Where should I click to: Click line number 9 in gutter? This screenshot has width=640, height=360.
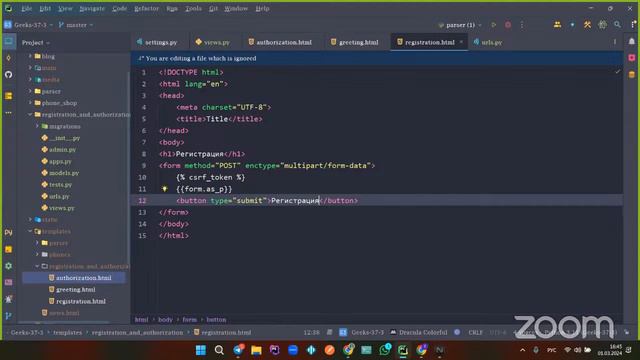[x=144, y=166]
